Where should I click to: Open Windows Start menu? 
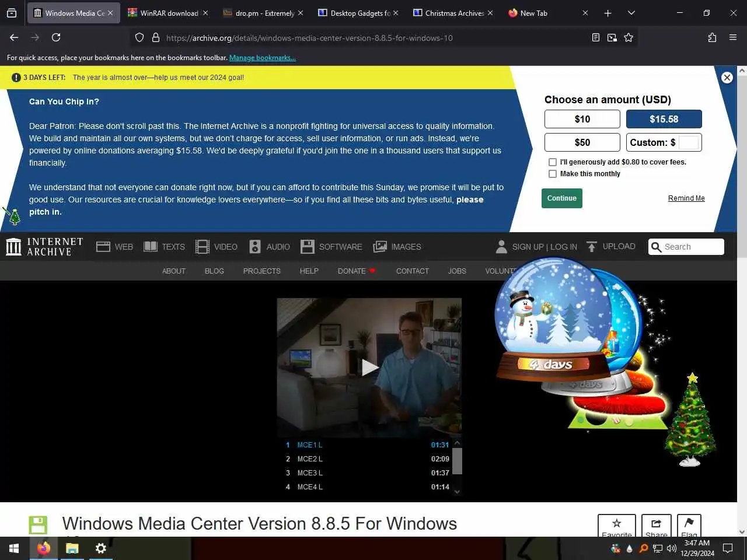tap(14, 548)
